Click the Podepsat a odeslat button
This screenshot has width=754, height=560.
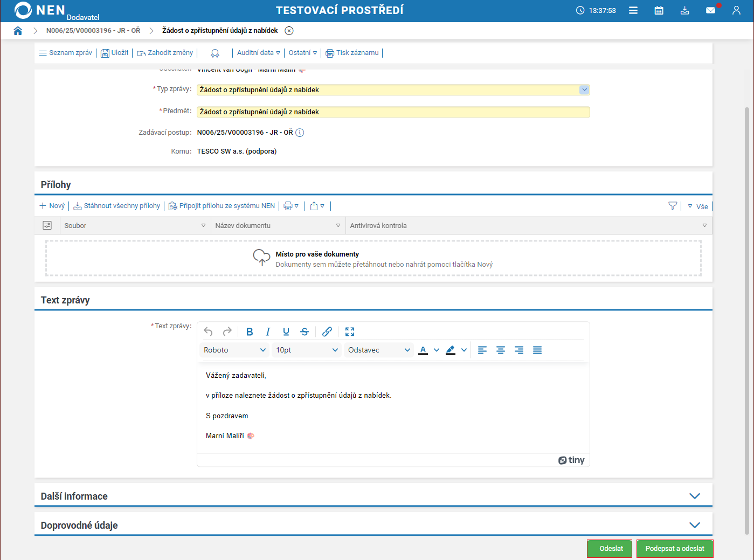pyautogui.click(x=675, y=549)
